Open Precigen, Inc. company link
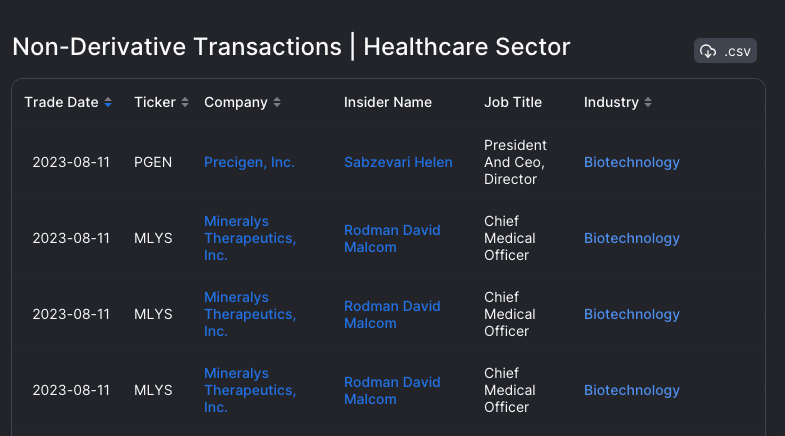The image size is (785, 436). pyautogui.click(x=249, y=162)
